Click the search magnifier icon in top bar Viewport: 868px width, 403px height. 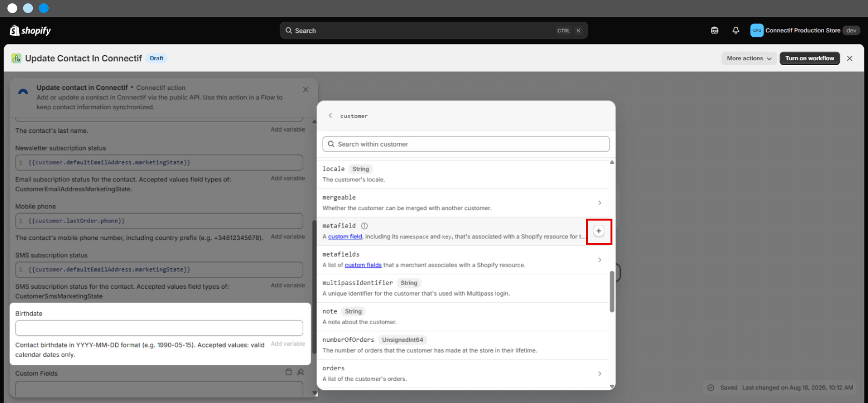[x=289, y=30]
